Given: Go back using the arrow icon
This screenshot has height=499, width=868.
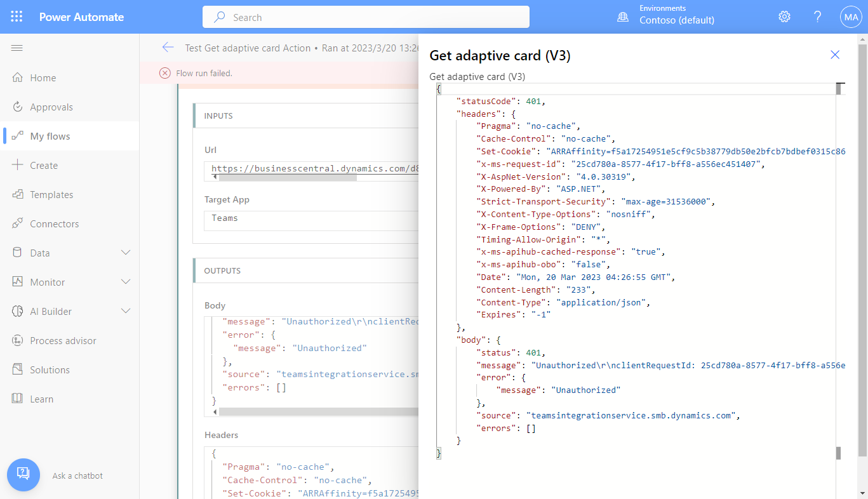Looking at the screenshot, I should [x=168, y=48].
